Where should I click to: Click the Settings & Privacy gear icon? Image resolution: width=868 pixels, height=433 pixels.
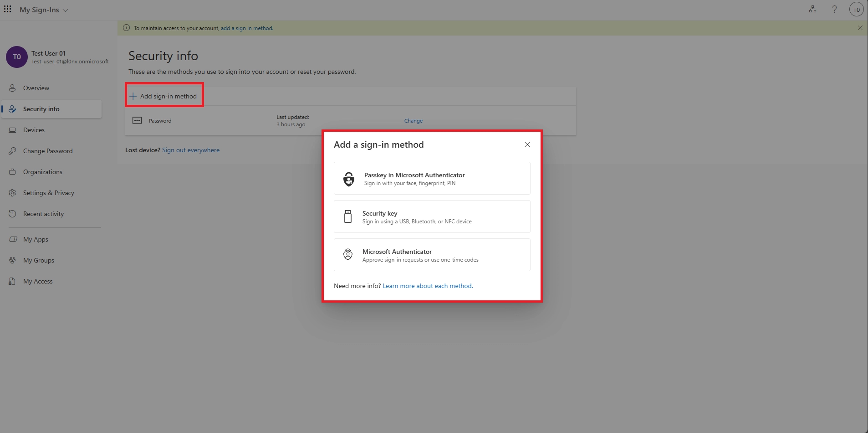point(13,193)
